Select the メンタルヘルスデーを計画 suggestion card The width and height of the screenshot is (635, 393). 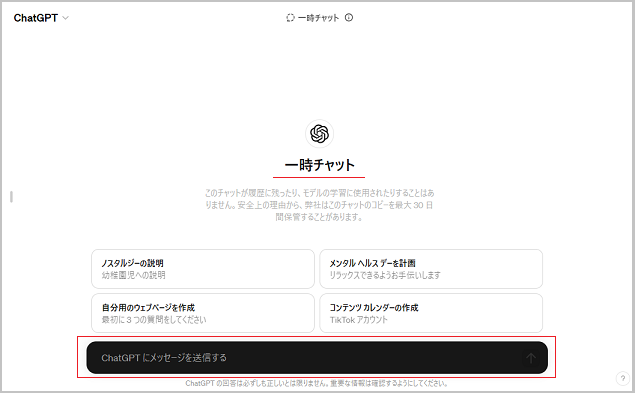coord(431,269)
